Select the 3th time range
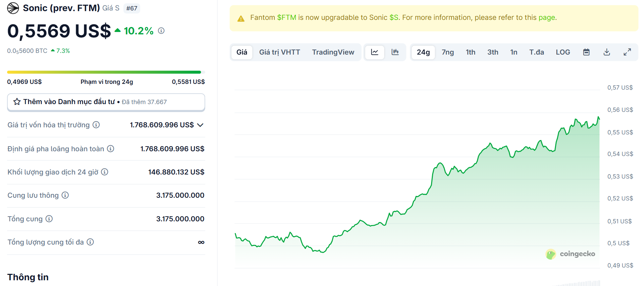Image resolution: width=644 pixels, height=286 pixels. click(x=493, y=52)
